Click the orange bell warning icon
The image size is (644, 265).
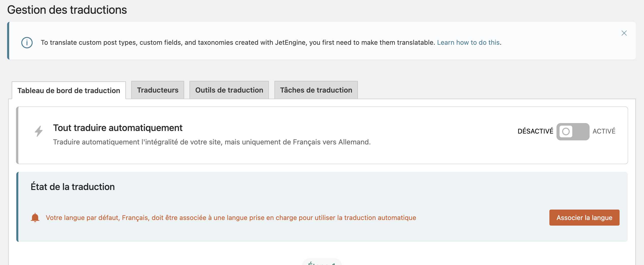pyautogui.click(x=35, y=218)
